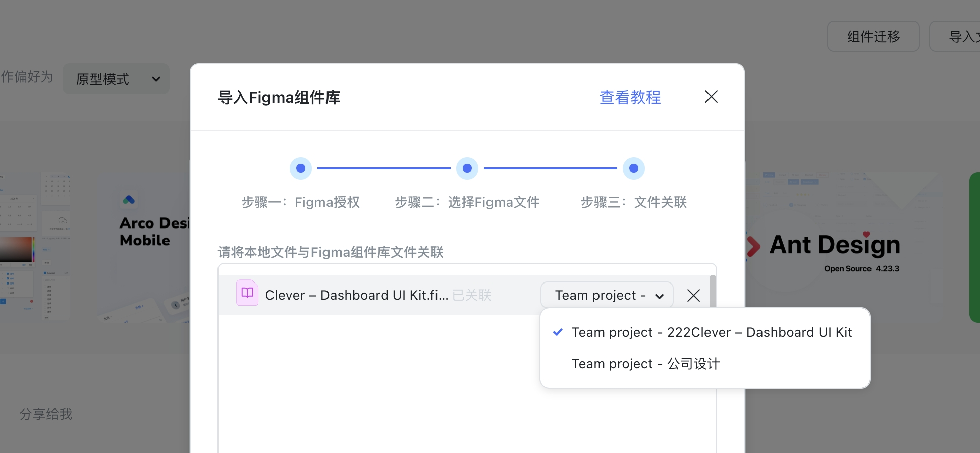The width and height of the screenshot is (980, 453).
Task: Select Team project - 公司设计 option
Action: (705, 364)
